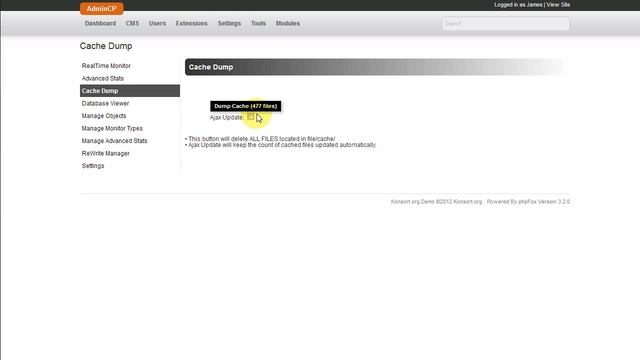Open Manage Monitor Types link
The height and width of the screenshot is (360, 640).
tap(112, 128)
